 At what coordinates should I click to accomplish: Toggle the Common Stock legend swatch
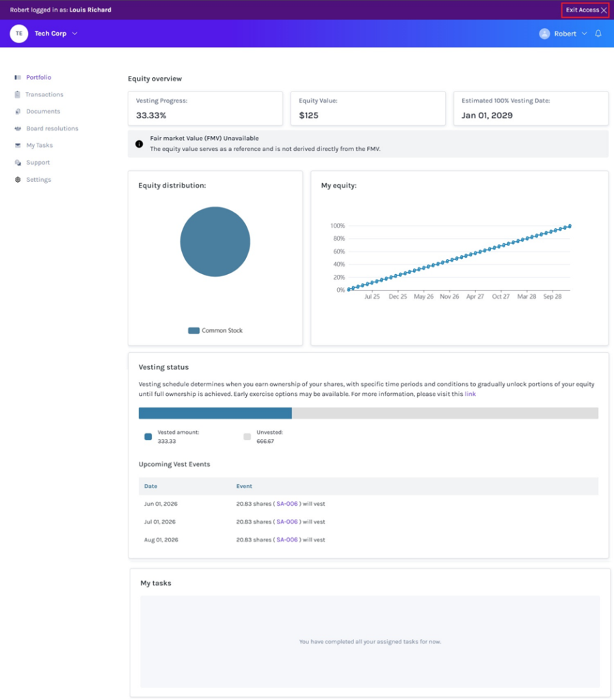(x=193, y=330)
